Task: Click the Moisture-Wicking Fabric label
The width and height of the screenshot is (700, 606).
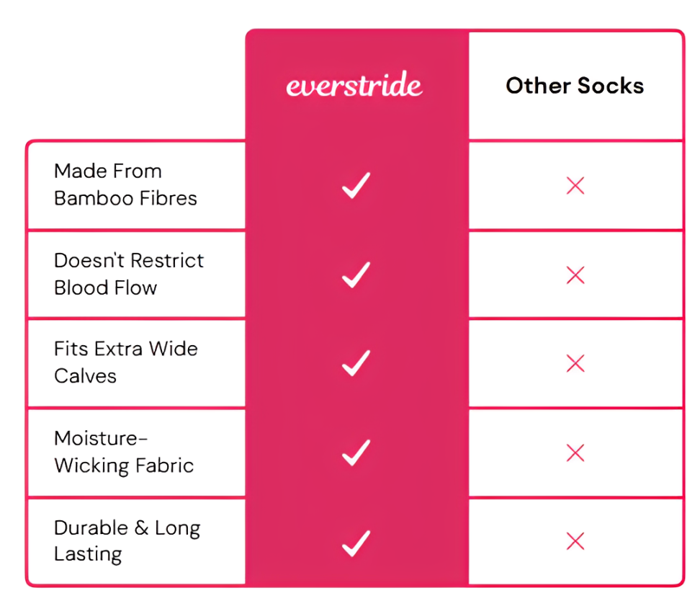Action: [124, 452]
